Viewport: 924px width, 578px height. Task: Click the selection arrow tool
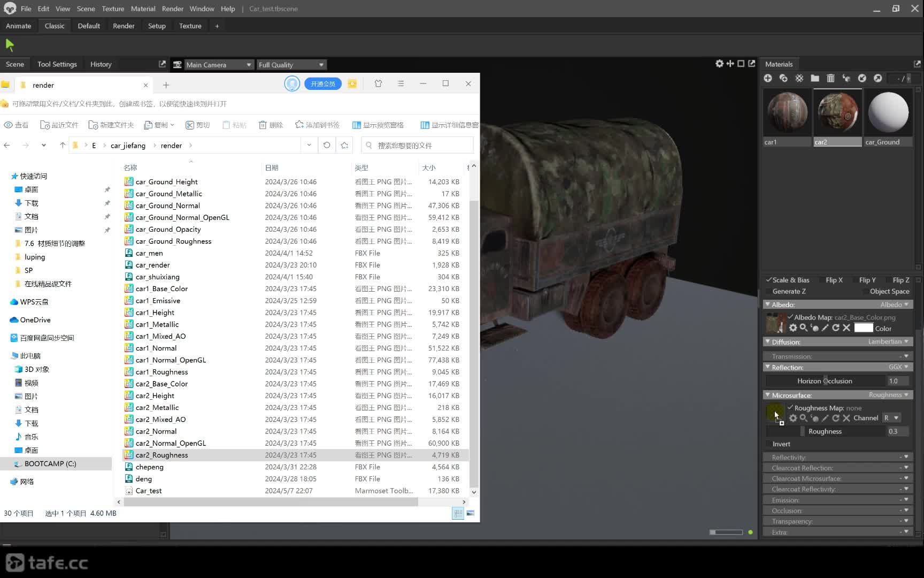[x=10, y=45]
